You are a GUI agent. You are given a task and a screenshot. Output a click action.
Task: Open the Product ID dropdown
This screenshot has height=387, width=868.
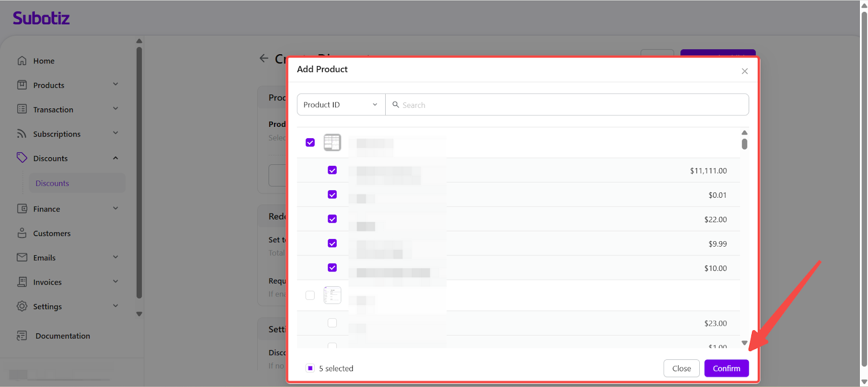coord(341,105)
